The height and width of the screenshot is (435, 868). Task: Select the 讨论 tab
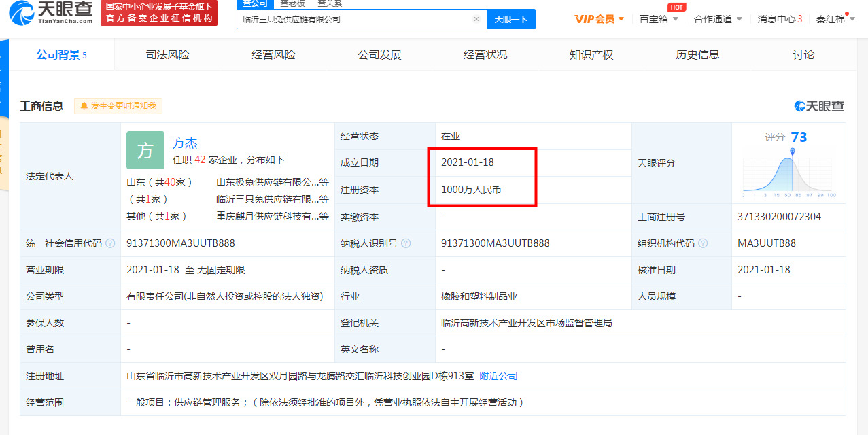tap(803, 55)
